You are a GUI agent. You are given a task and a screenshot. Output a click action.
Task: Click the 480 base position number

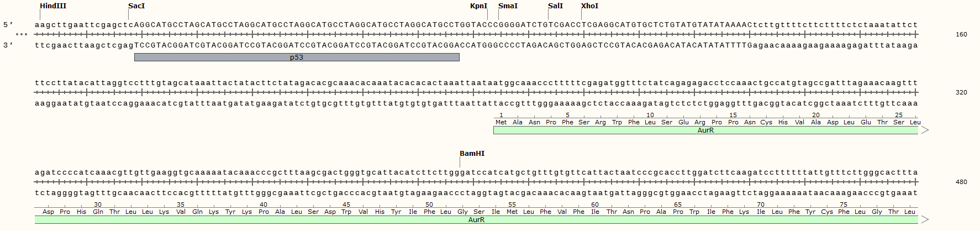(961, 182)
